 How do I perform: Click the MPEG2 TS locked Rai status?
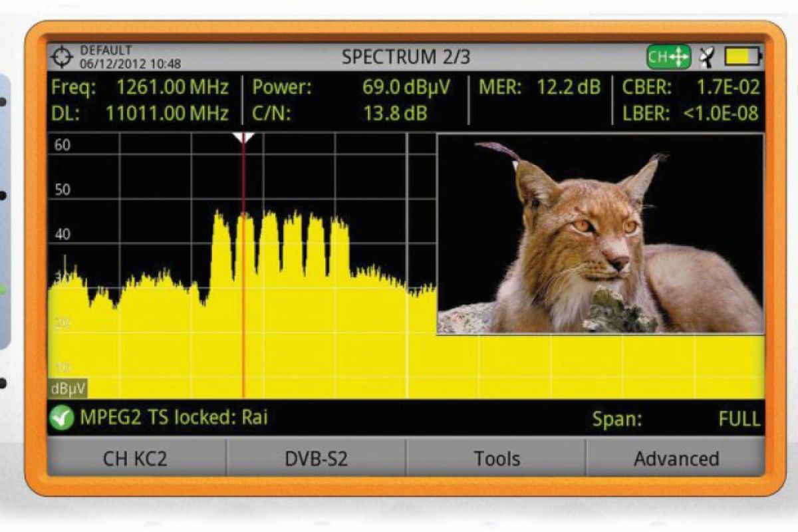pyautogui.click(x=173, y=418)
